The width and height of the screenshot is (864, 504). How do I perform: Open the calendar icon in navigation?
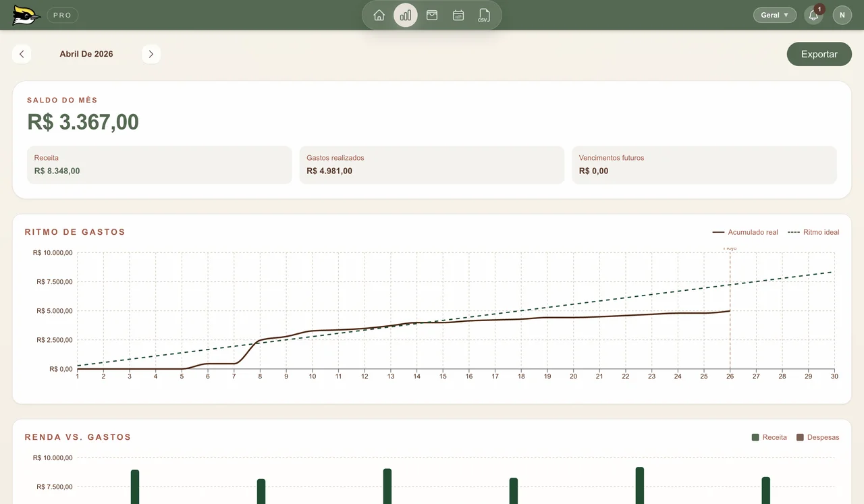pos(458,15)
